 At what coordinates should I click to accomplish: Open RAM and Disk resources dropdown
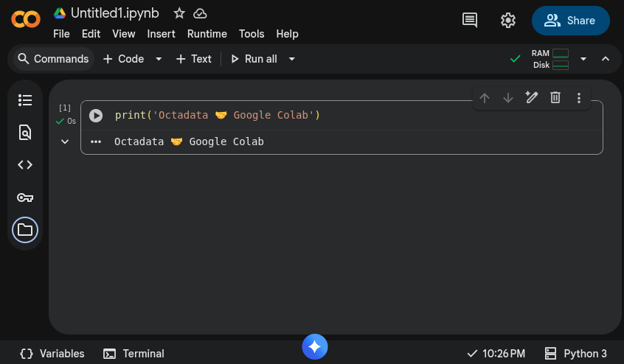583,59
